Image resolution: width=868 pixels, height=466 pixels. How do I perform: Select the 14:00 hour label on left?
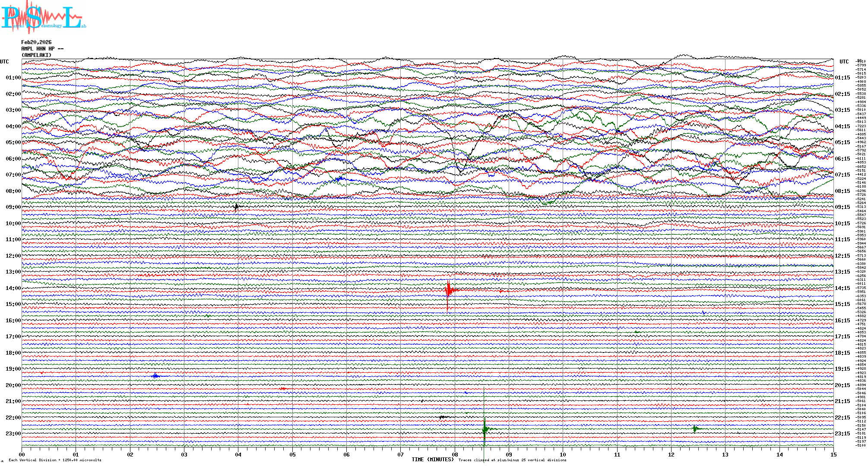point(13,288)
